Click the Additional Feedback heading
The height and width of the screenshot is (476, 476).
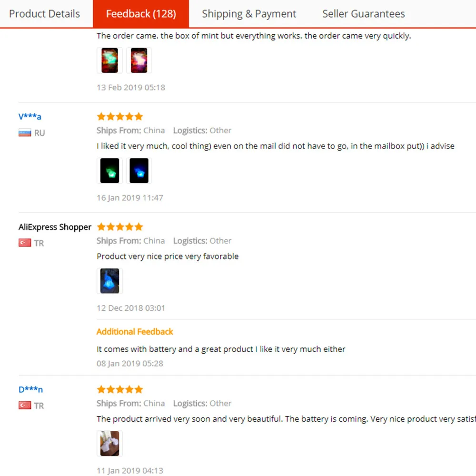point(135,332)
